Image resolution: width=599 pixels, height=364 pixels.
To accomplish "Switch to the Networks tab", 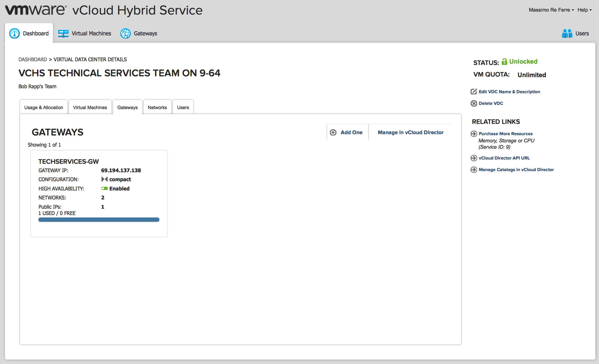I will 157,107.
